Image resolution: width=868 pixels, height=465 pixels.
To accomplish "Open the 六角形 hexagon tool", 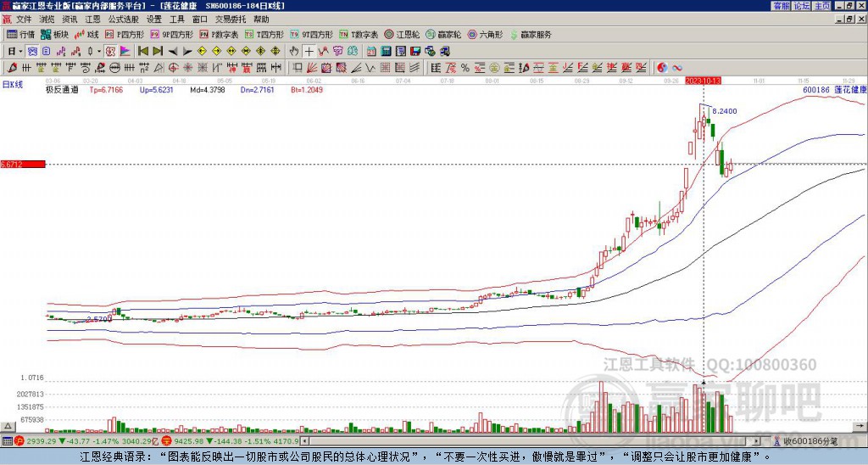I will pyautogui.click(x=486, y=34).
